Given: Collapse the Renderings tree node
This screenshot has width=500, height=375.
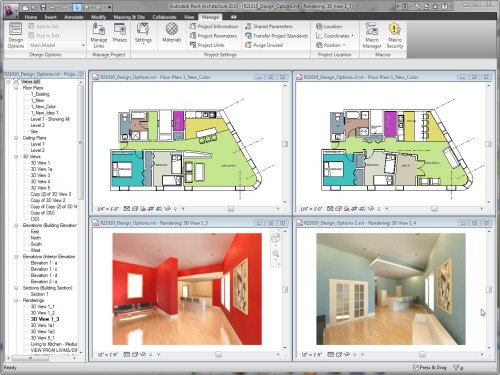Looking at the screenshot, I should (x=16, y=300).
